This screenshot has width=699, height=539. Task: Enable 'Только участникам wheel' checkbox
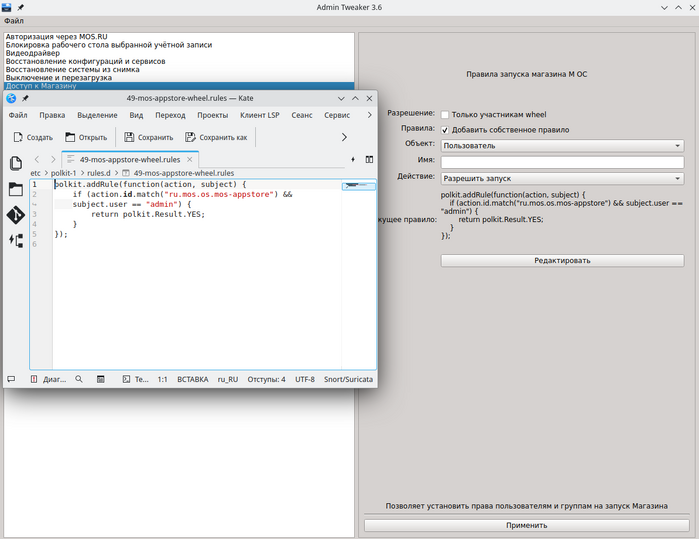[445, 115]
